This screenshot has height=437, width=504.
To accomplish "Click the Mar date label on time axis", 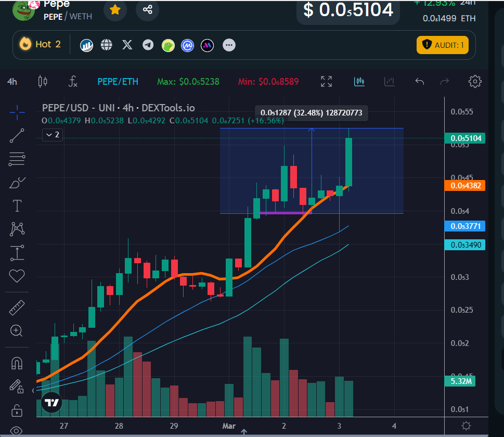I will (229, 426).
